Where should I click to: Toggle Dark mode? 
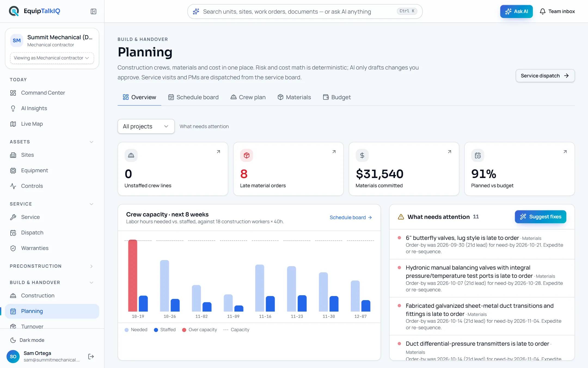click(x=27, y=340)
